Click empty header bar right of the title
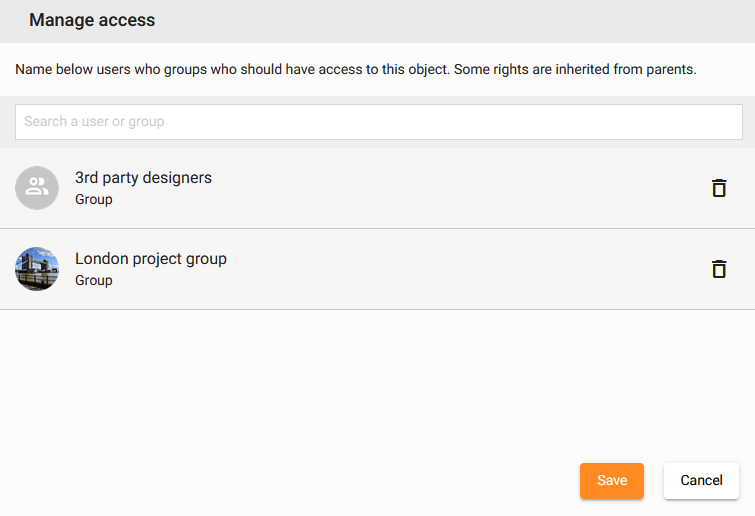The image size is (755, 516). [450, 20]
